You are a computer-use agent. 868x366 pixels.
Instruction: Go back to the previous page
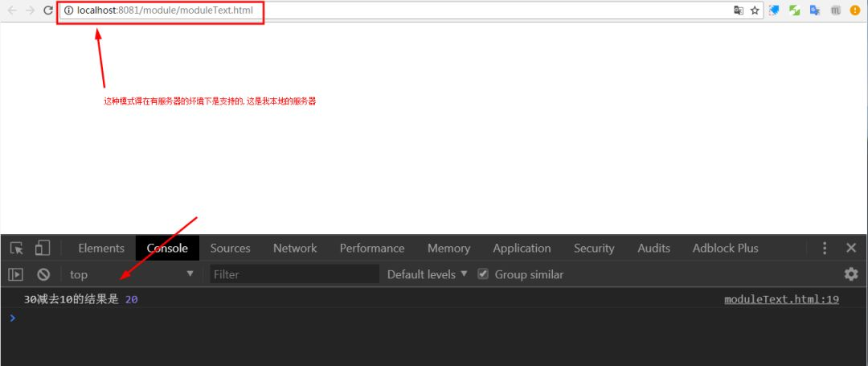(x=12, y=10)
